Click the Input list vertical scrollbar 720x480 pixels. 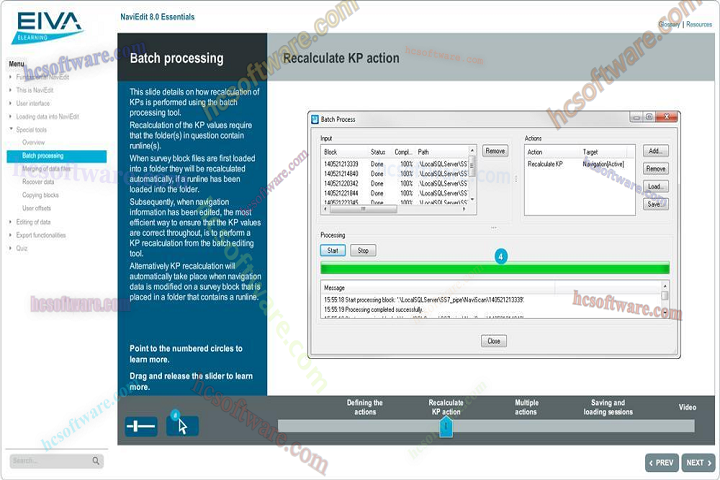click(x=472, y=175)
